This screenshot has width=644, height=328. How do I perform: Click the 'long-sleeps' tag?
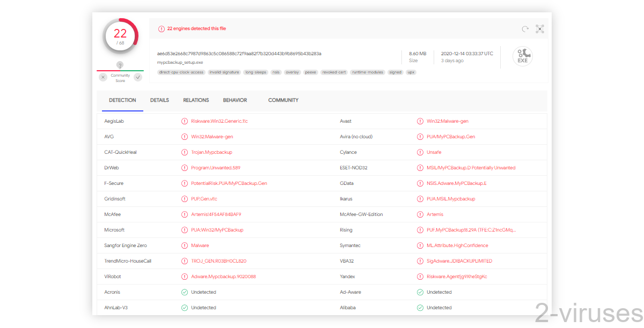(255, 72)
